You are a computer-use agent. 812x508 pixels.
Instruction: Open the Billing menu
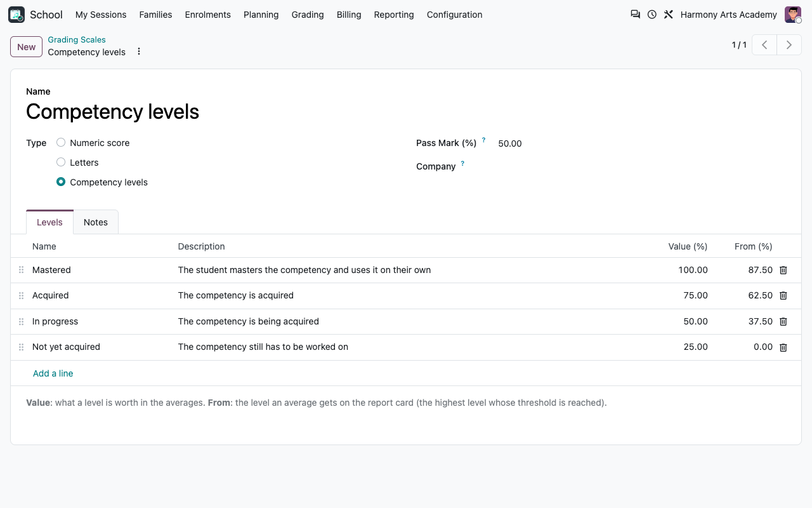click(349, 15)
